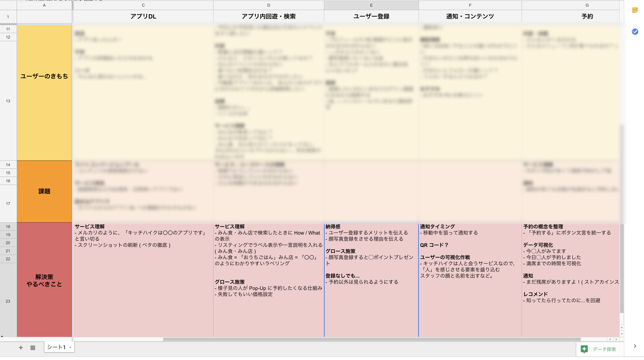This screenshot has width=644, height=360.
Task: Select row 20 header
Action: [x=8, y=243]
